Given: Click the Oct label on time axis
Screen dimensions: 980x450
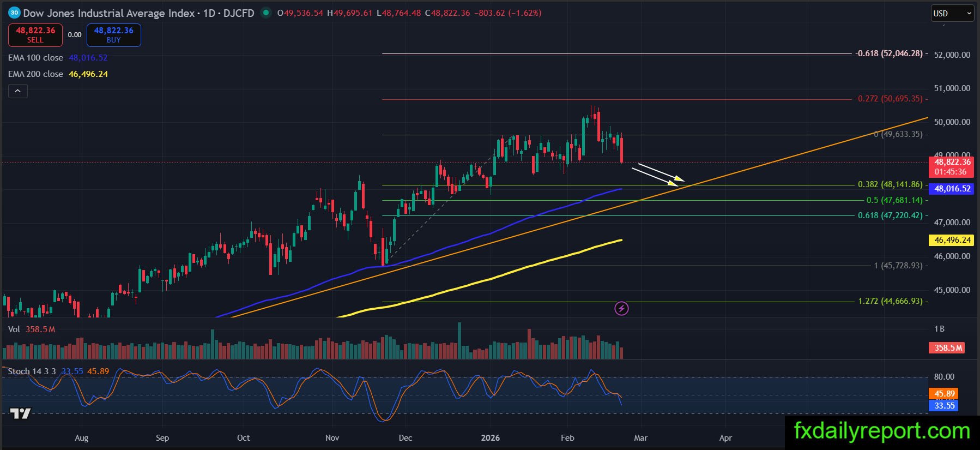Looking at the screenshot, I should tap(244, 438).
